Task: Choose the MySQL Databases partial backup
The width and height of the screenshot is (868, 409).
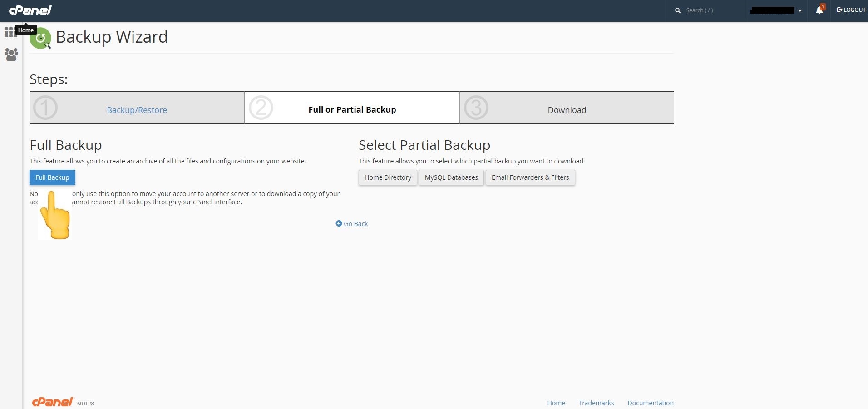Action: click(x=451, y=177)
